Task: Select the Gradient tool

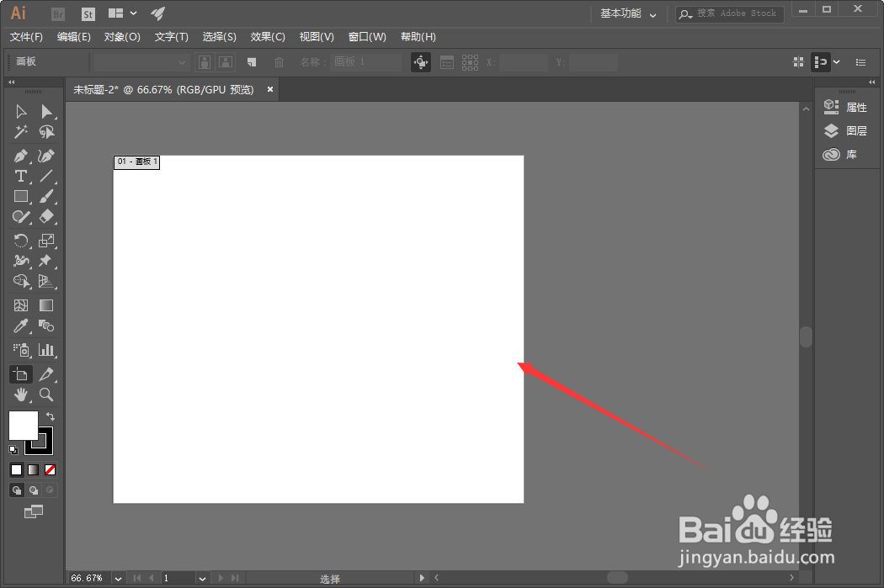Action: 46,305
